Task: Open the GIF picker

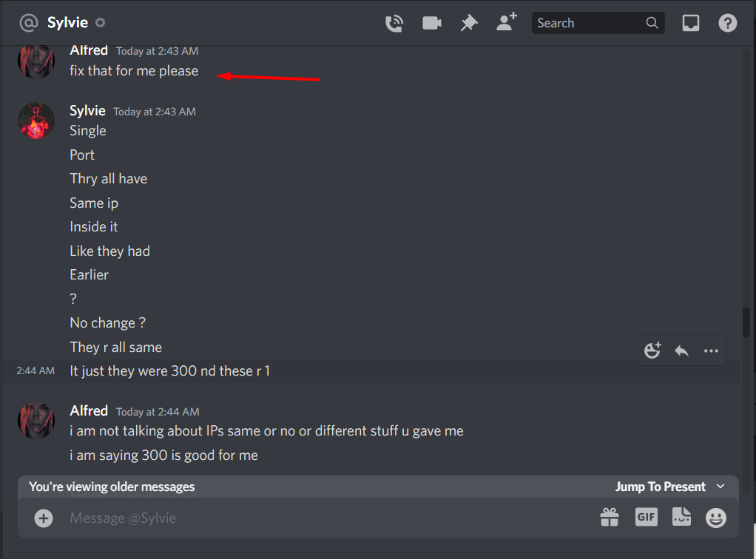Action: click(x=646, y=518)
